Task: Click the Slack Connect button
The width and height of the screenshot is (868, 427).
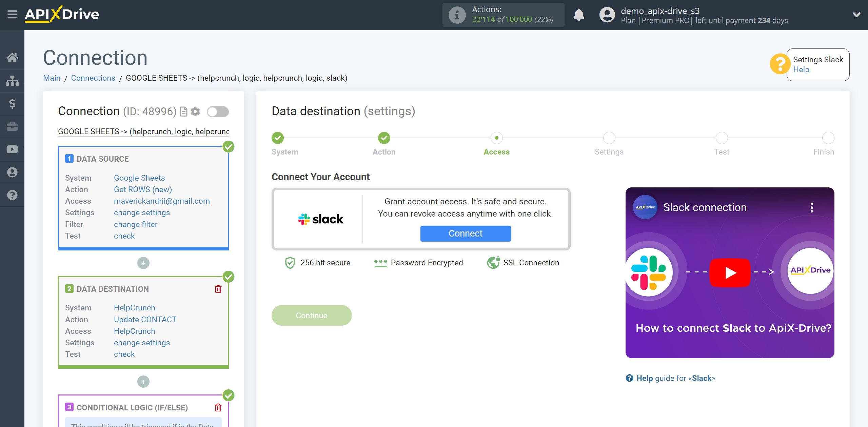Action: pos(466,233)
